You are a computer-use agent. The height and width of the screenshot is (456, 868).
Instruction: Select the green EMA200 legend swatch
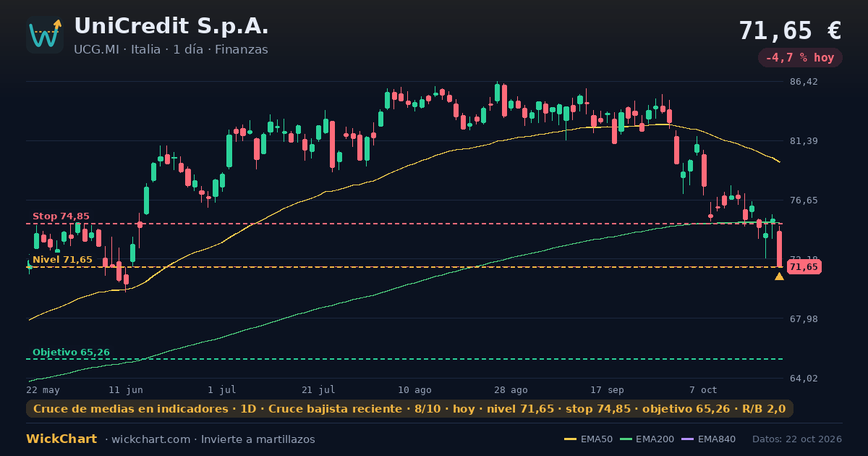pyautogui.click(x=626, y=439)
